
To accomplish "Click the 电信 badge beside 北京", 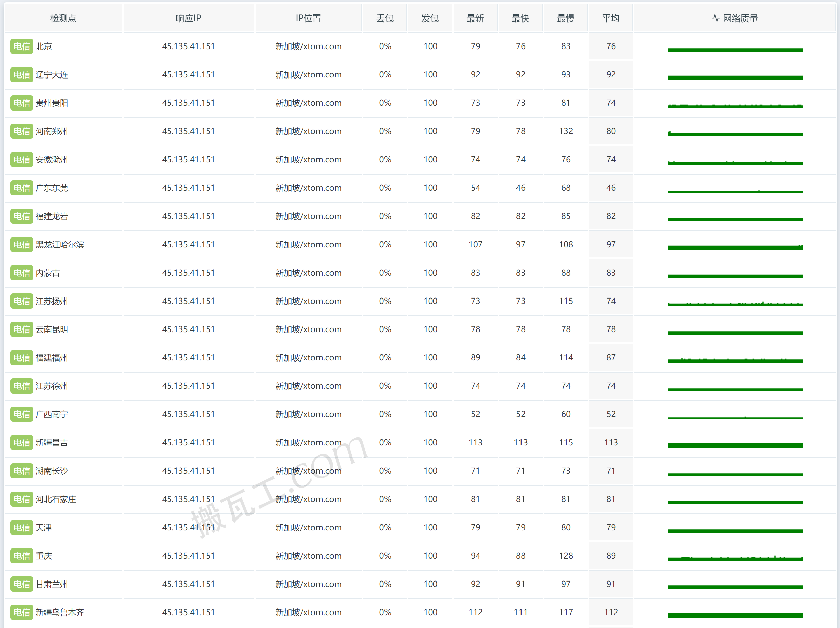I will coord(22,46).
